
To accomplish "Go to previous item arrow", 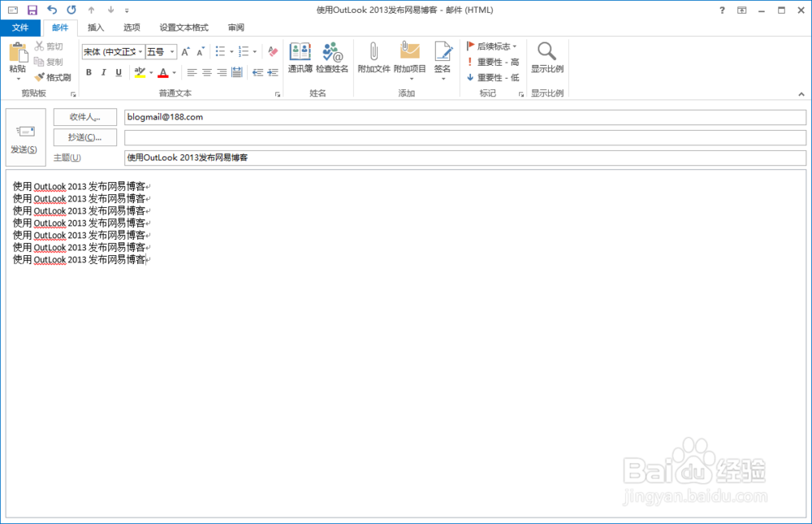I will pos(91,10).
